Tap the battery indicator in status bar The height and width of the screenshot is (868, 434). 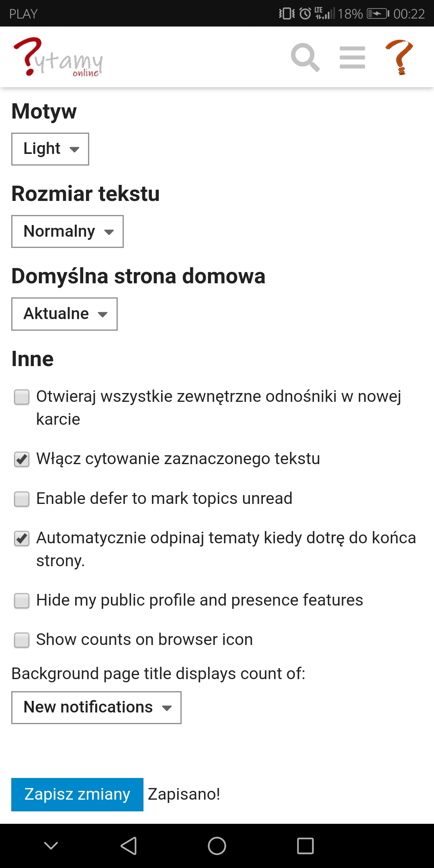[378, 14]
